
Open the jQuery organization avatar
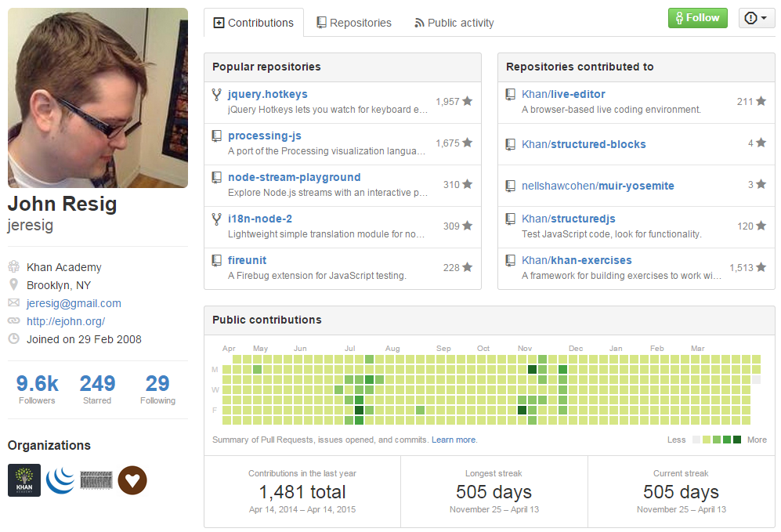coord(60,480)
